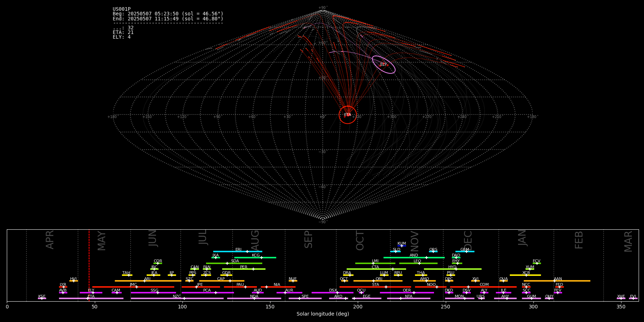
Task: Select the KSE shower bar
Action: tap(42, 298)
